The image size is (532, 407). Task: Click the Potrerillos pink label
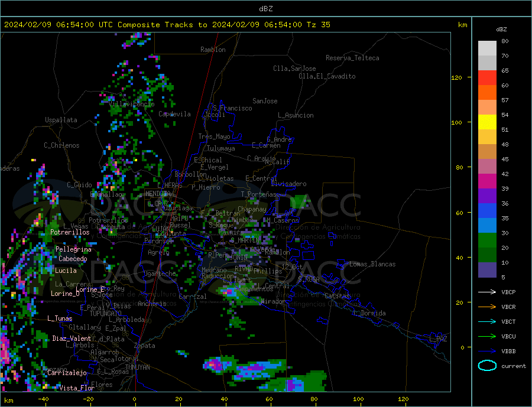(x=70, y=232)
